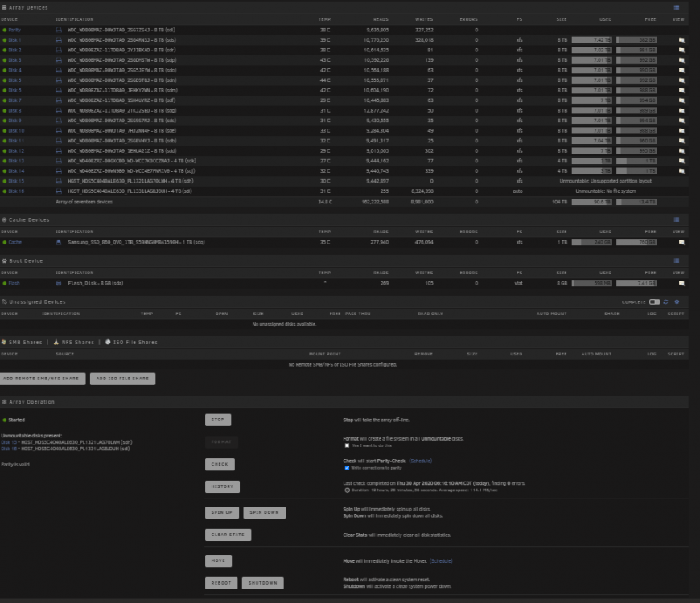The width and height of the screenshot is (700, 603).
Task: Toggle Boot Device table view icon
Action: (677, 261)
